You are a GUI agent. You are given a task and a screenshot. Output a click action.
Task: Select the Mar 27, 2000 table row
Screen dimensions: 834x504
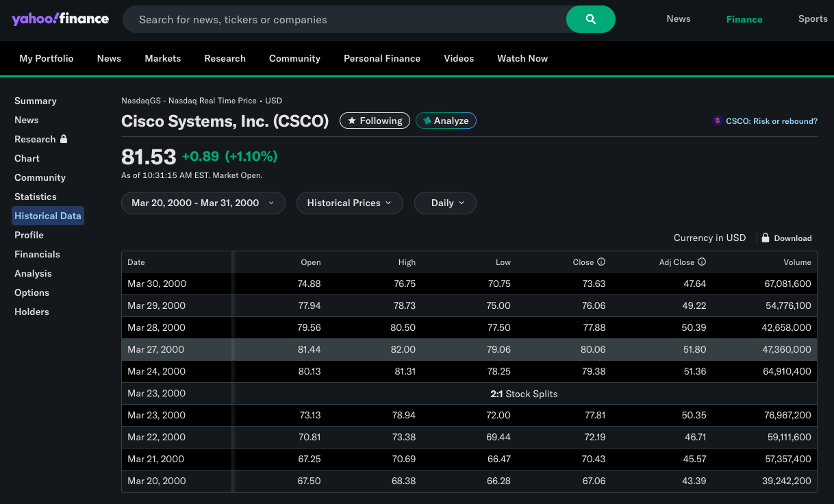click(x=469, y=349)
